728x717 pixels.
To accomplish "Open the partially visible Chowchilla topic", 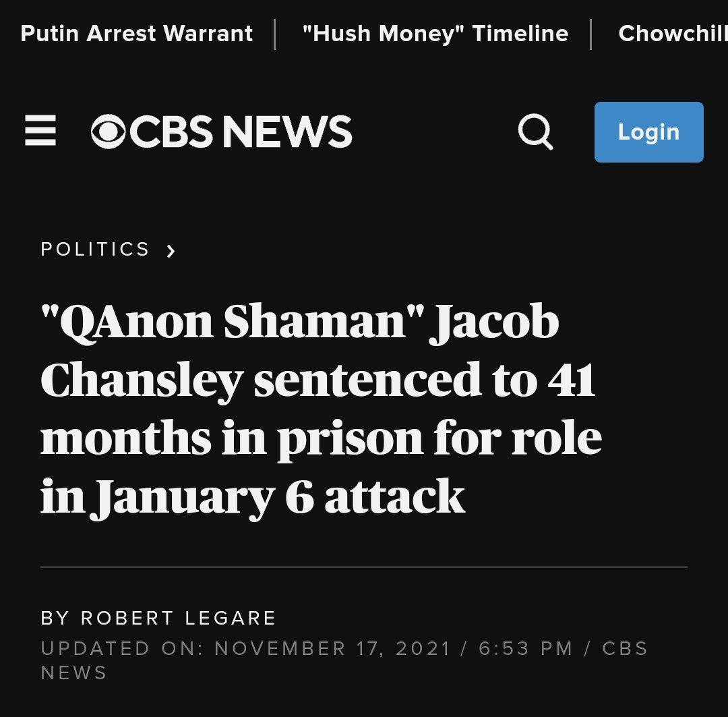I will tap(673, 34).
